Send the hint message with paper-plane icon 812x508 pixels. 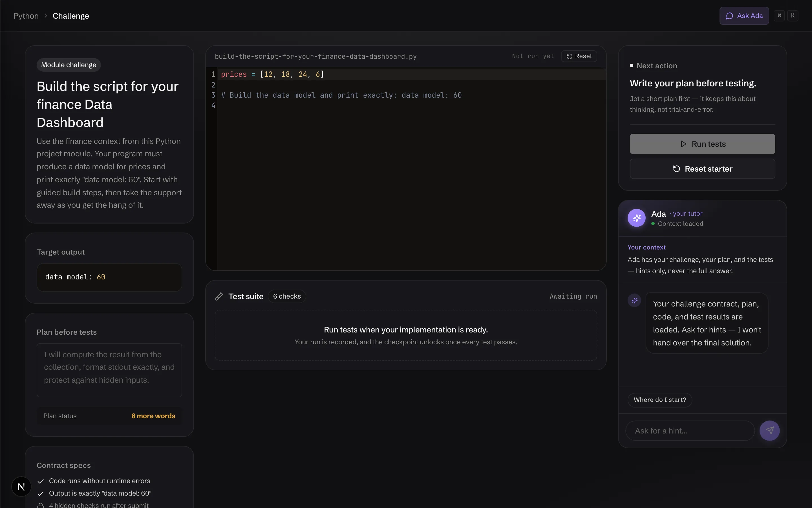[769, 431]
